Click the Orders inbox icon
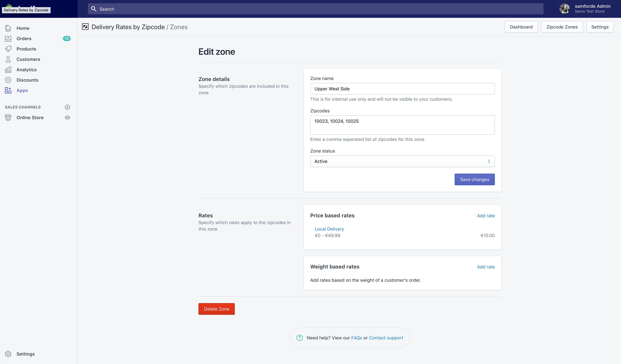Screen dimensions: 621x364 (8, 38)
